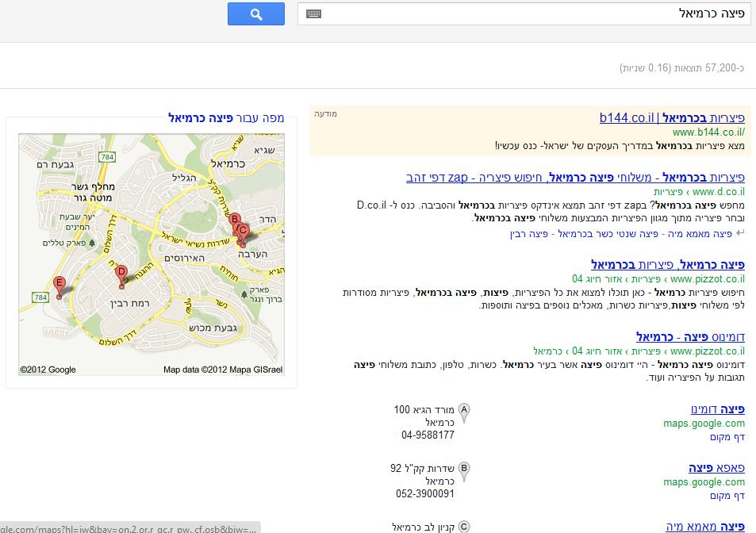The image size is (756, 533).
Task: Click the 'מודעה' ad label
Action: (325, 113)
